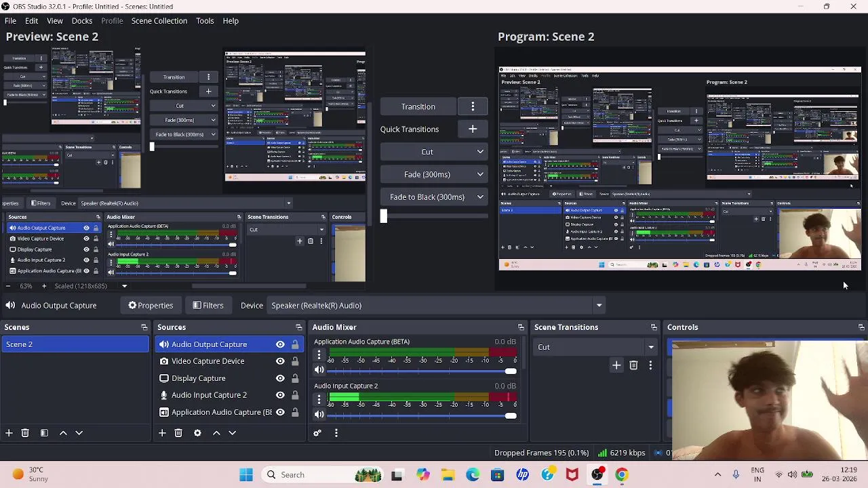Add quick transition plus button
This screenshot has height=488, width=868.
coord(473,129)
